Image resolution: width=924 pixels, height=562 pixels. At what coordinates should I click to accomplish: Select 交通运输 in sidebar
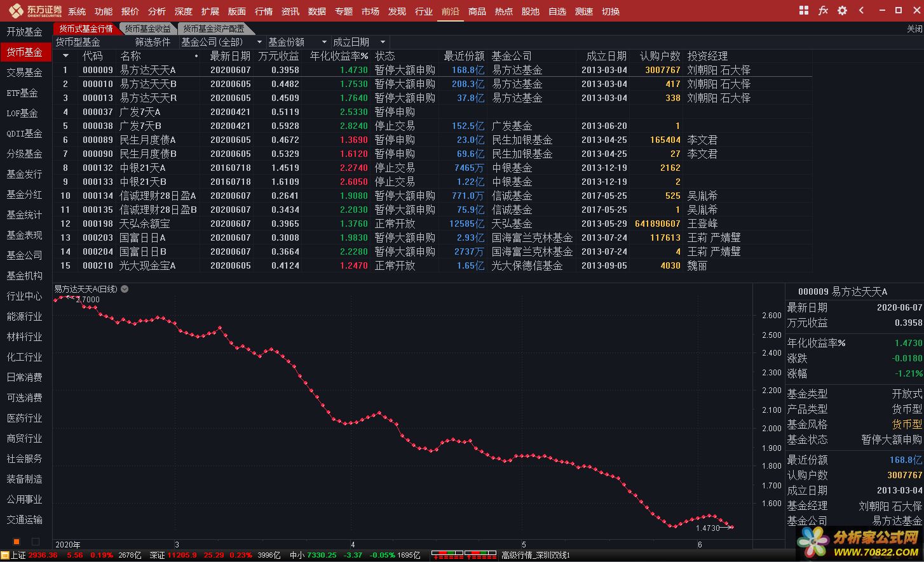pos(25,519)
